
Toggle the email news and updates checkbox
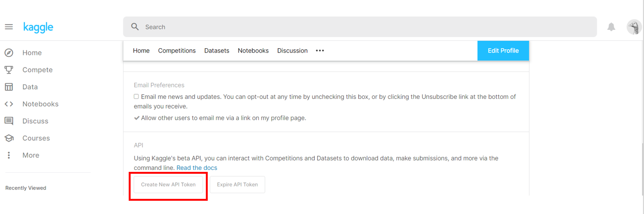(x=136, y=97)
